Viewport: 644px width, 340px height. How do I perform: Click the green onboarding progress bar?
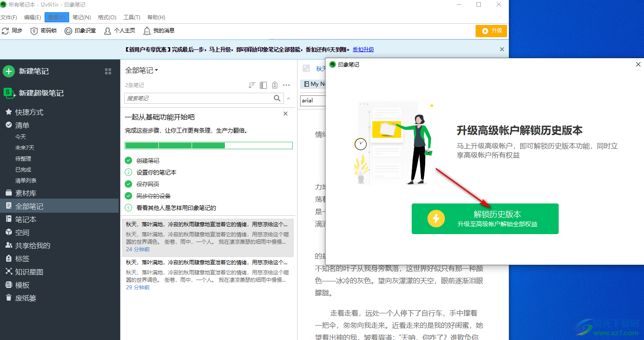(x=209, y=145)
